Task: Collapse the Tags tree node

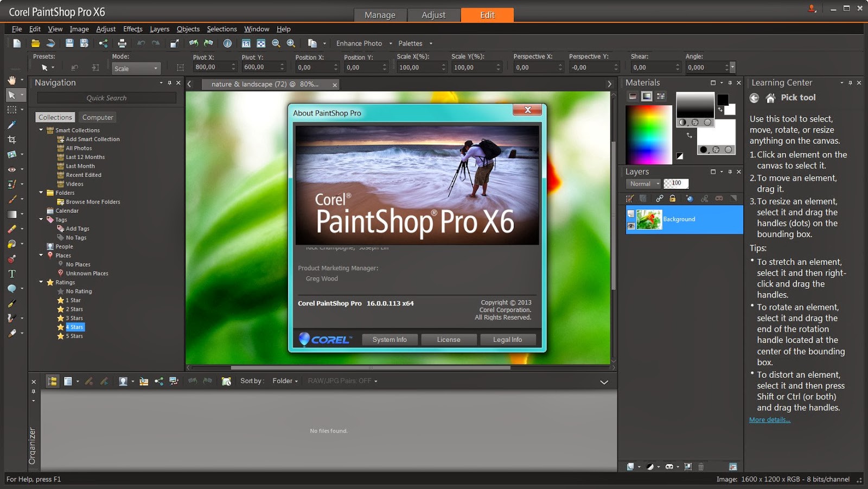Action: (41, 219)
